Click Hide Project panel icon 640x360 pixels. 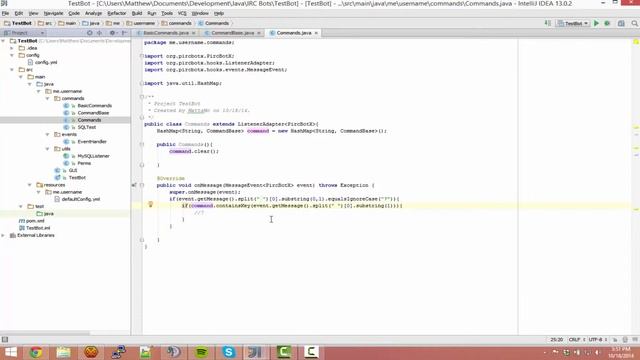click(x=124, y=33)
